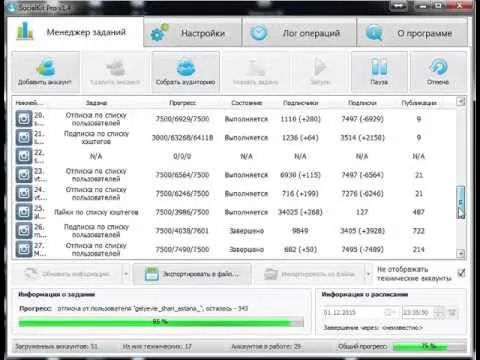Click subscriptions value 3405 (+3928)

click(362, 231)
